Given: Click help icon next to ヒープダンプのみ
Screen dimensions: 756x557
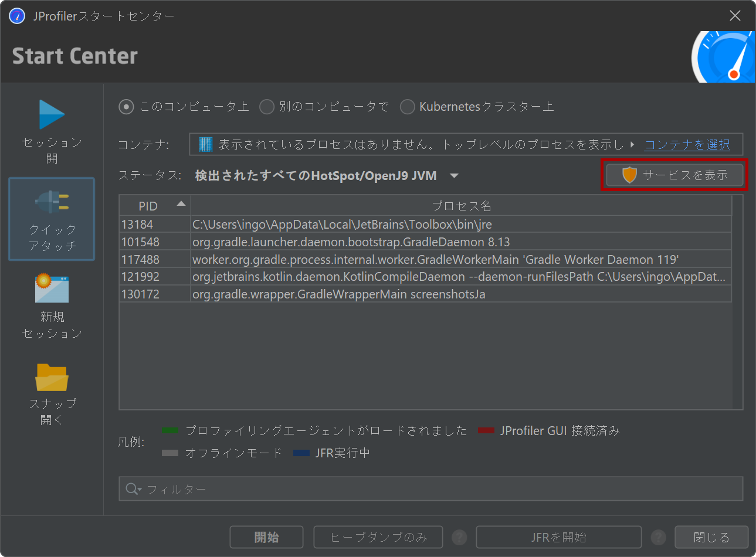Looking at the screenshot, I should point(459,537).
